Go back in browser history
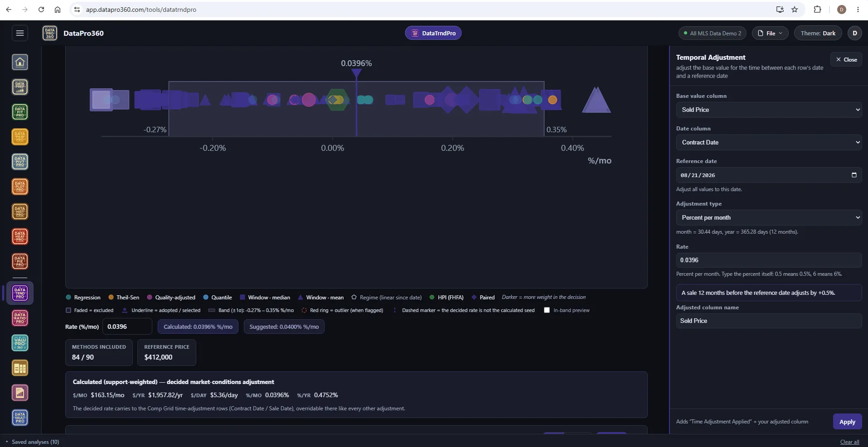The height and width of the screenshot is (447, 868). pos(9,10)
